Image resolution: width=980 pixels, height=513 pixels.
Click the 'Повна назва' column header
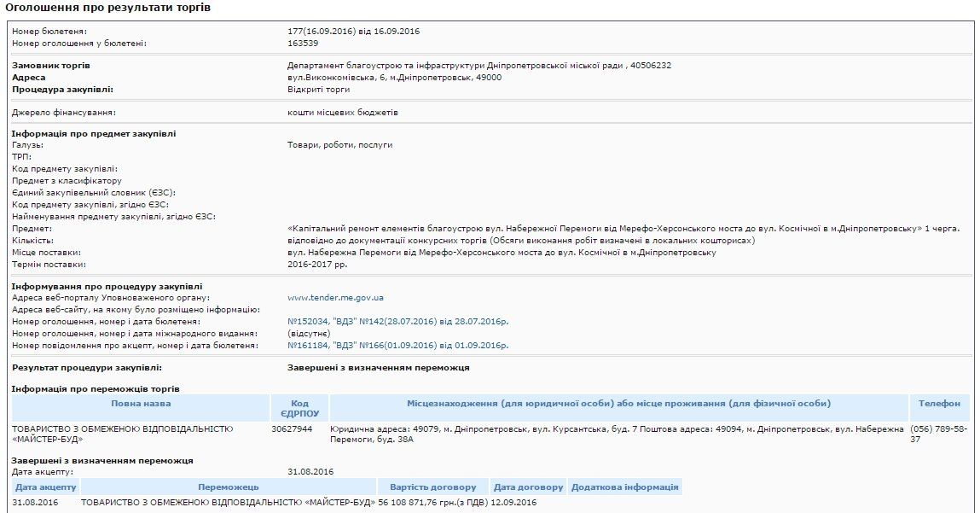coord(140,403)
